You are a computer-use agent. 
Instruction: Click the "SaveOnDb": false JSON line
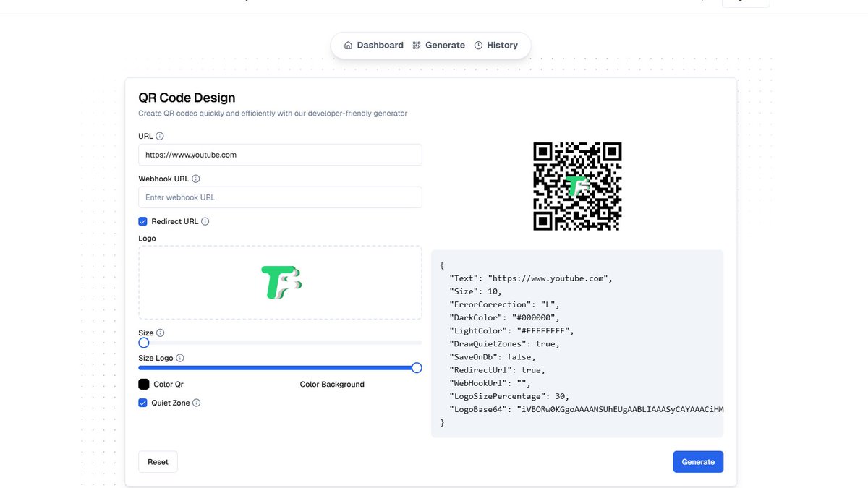point(493,356)
